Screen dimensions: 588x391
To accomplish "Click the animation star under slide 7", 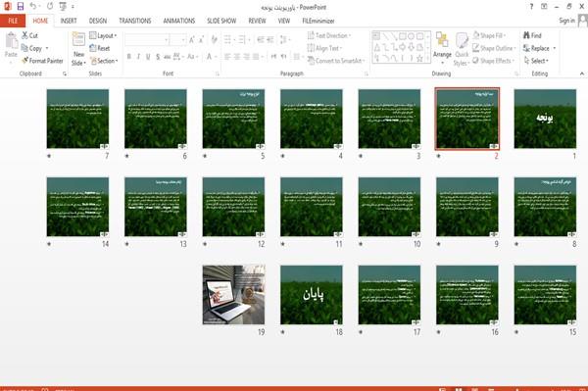I will (49, 156).
